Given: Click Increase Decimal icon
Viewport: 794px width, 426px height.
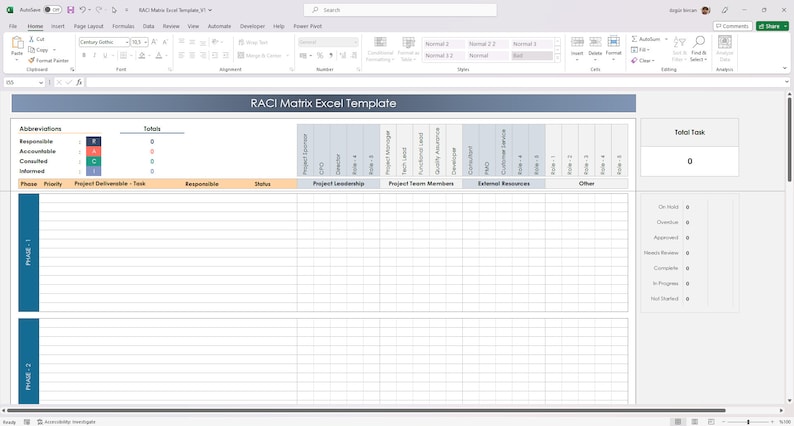Looking at the screenshot, I should 342,55.
